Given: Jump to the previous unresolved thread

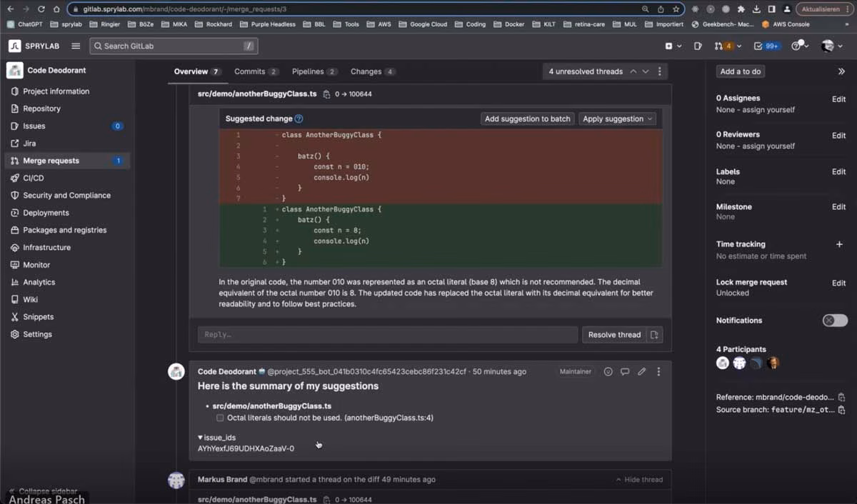Looking at the screenshot, I should pos(633,71).
